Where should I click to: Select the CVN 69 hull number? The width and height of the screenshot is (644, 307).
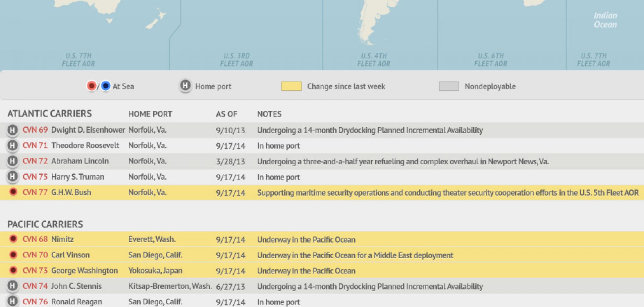click(x=35, y=130)
